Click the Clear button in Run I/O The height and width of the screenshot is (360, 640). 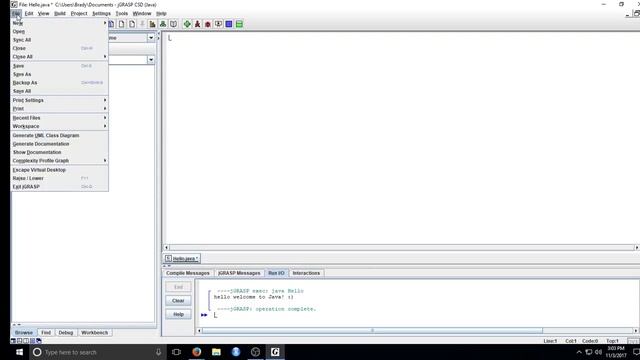[x=178, y=301]
